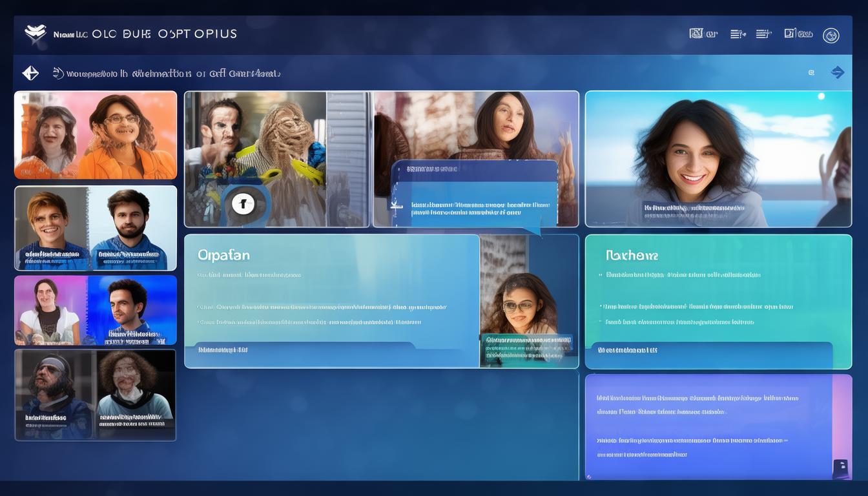Select the purple and blue background pair thumbnail
This screenshot has height=496, width=868.
click(x=96, y=310)
